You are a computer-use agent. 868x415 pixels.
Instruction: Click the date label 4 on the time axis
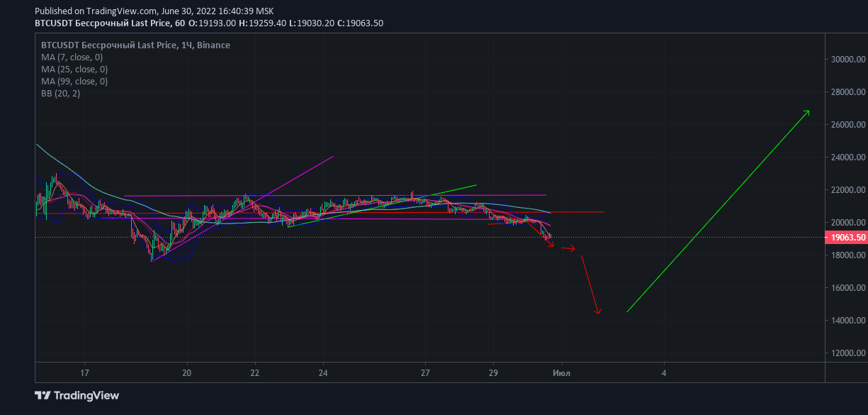tap(664, 372)
